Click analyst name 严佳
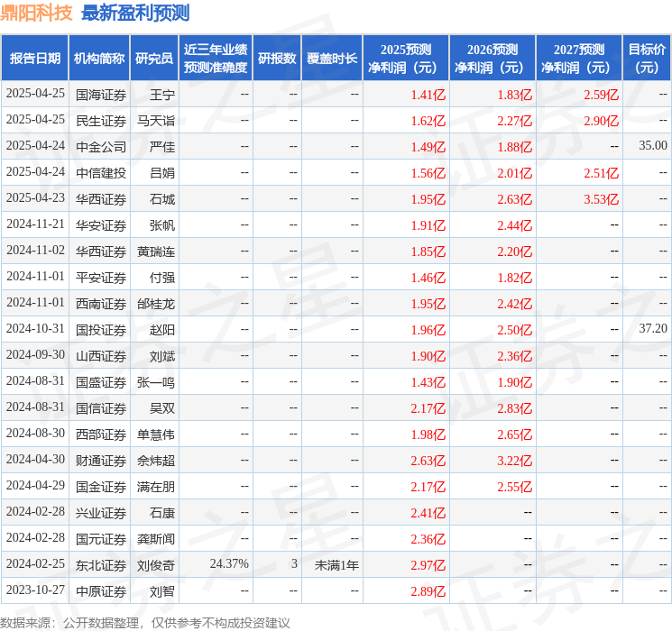Image resolution: width=672 pixels, height=631 pixels. pos(162,147)
